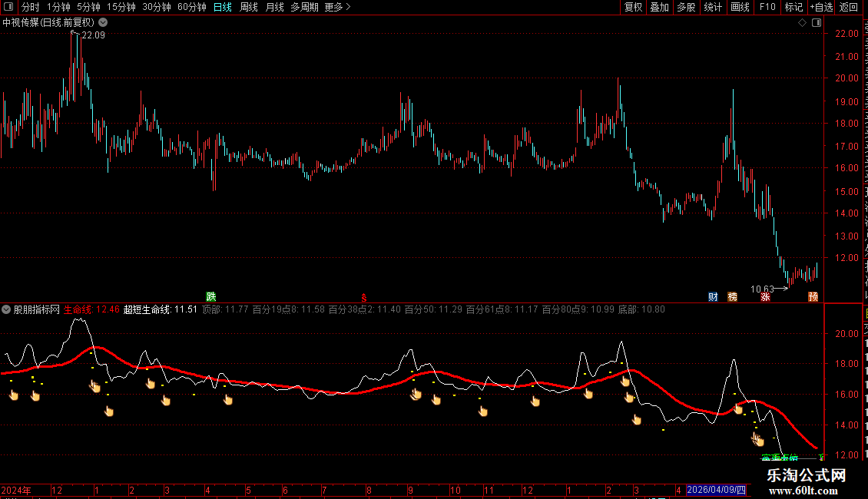Click the diamond icon above the price axis

[x=802, y=23]
